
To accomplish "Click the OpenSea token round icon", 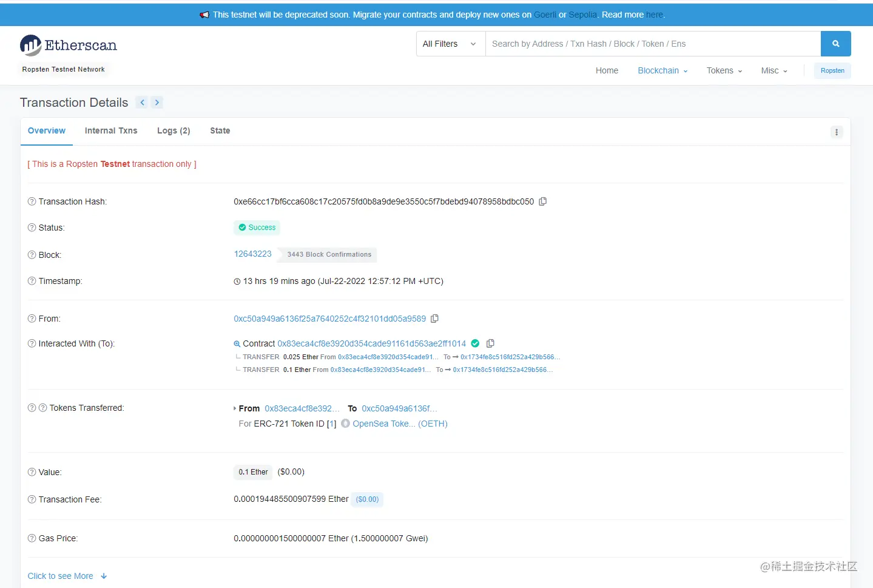I will pos(345,424).
